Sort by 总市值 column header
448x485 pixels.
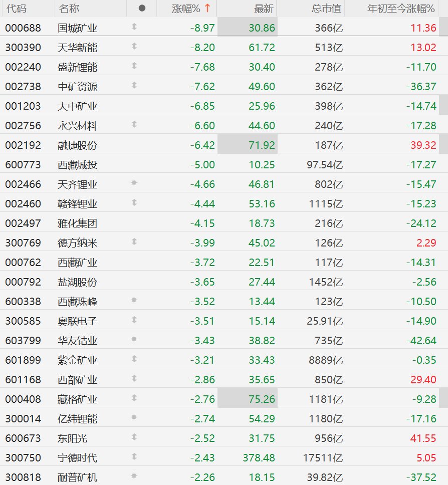tap(326, 9)
